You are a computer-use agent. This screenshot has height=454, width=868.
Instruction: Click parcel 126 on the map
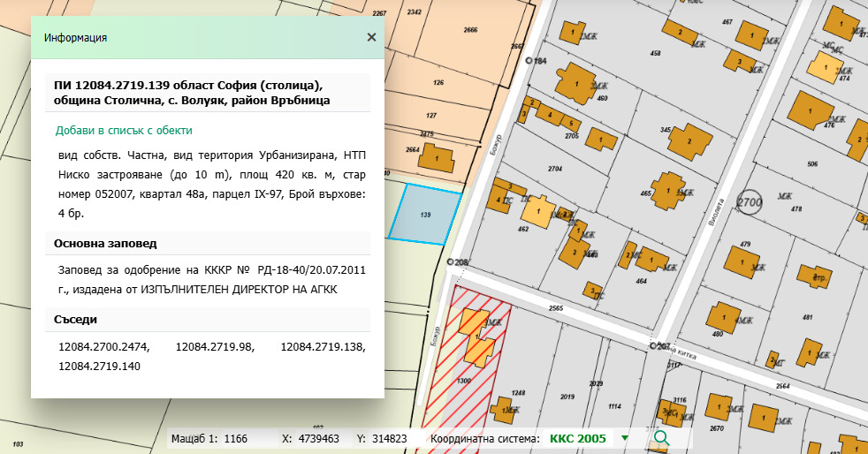click(438, 82)
